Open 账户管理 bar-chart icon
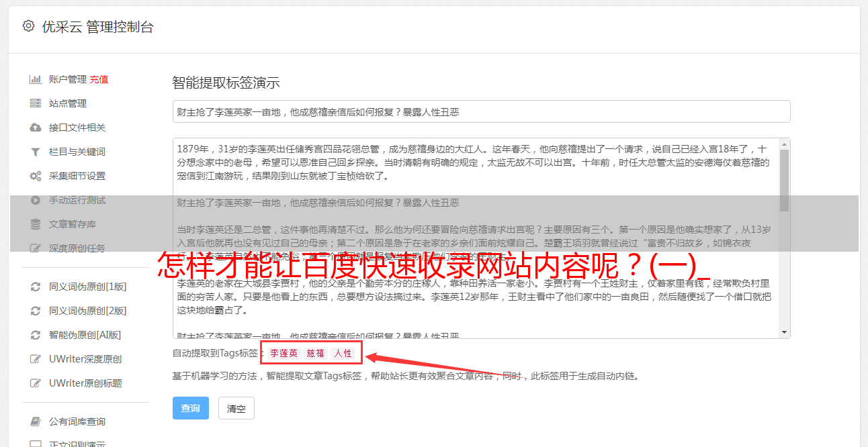Viewport: 868px width, 447px height. tap(35, 79)
